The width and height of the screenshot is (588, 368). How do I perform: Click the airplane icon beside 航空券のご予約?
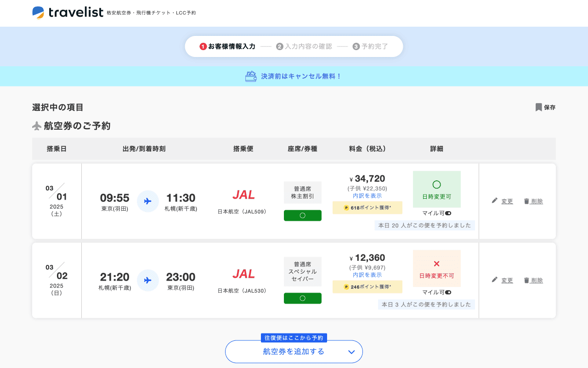(37, 126)
